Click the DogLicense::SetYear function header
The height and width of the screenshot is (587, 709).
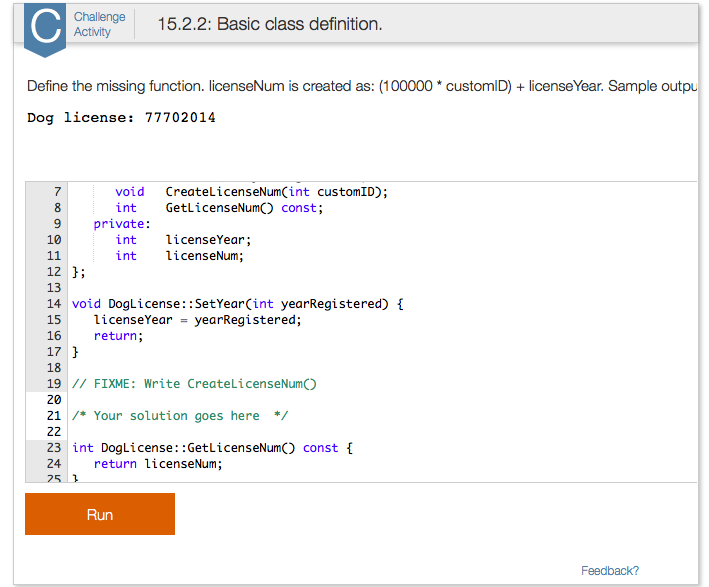(238, 304)
